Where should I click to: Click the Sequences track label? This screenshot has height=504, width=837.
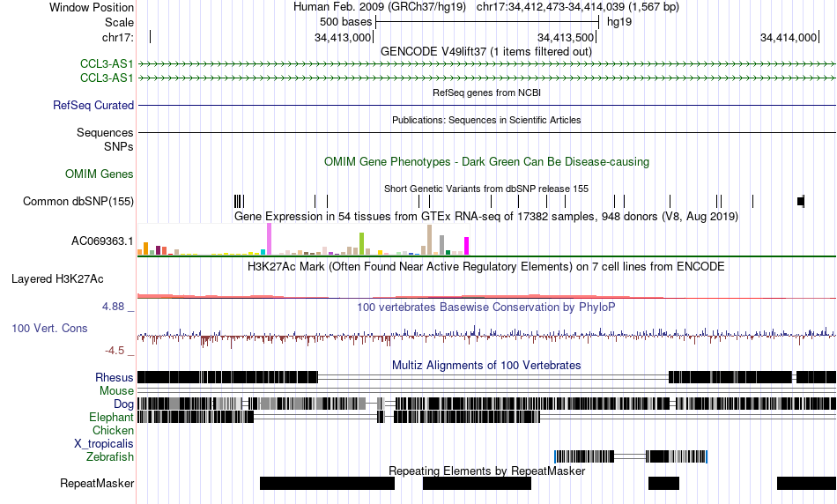(105, 132)
